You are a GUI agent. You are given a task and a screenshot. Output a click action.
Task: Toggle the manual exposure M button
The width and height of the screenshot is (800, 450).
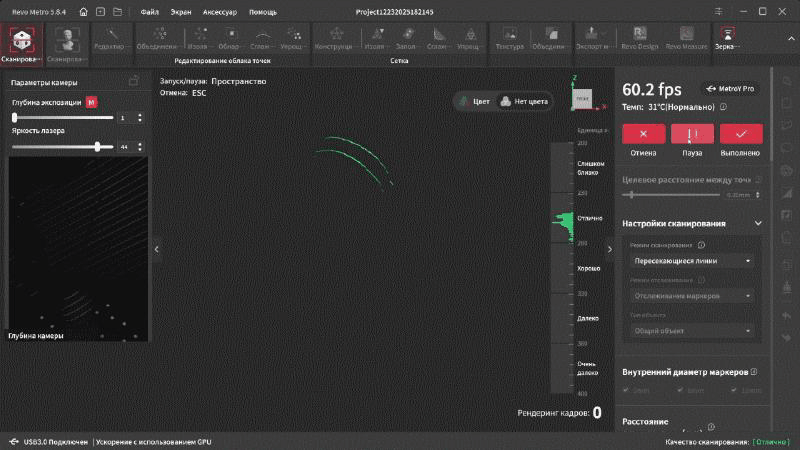point(91,102)
